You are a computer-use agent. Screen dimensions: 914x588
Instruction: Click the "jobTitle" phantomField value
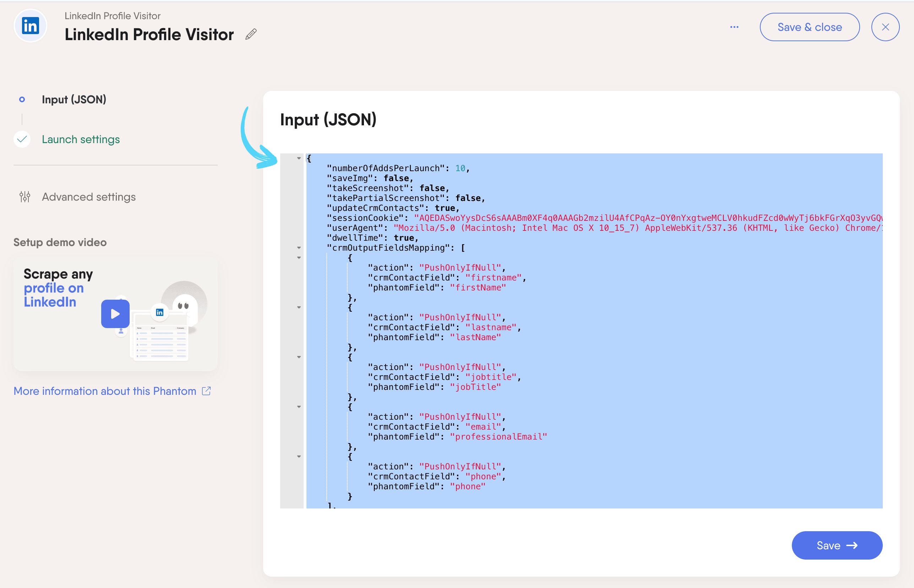click(475, 387)
